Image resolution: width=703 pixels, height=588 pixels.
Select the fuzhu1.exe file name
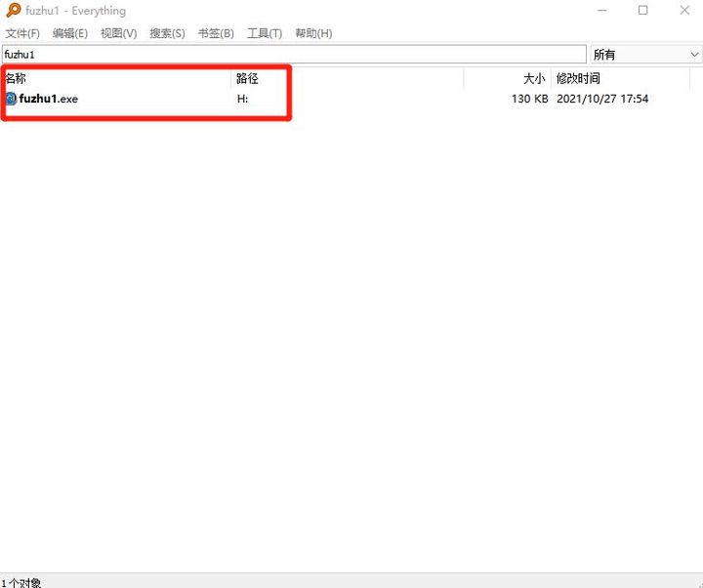point(48,99)
